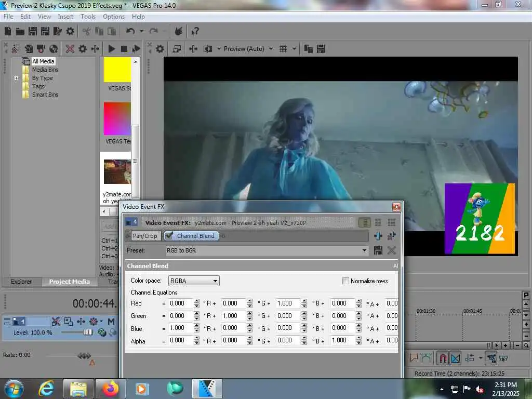The image size is (532, 399).
Task: Expand the By Type tree node
Action: [x=16, y=78]
